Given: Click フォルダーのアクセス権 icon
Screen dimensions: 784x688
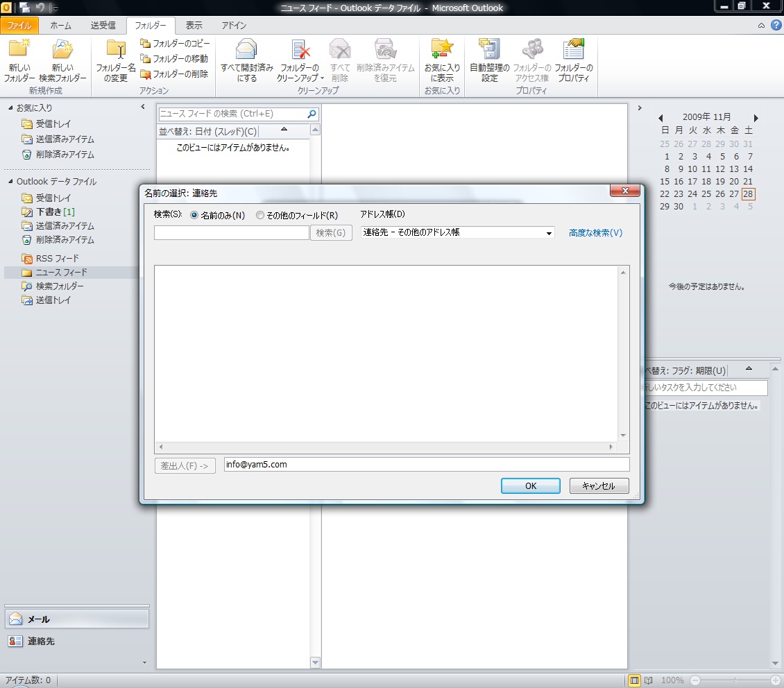Looking at the screenshot, I should click(x=532, y=60).
